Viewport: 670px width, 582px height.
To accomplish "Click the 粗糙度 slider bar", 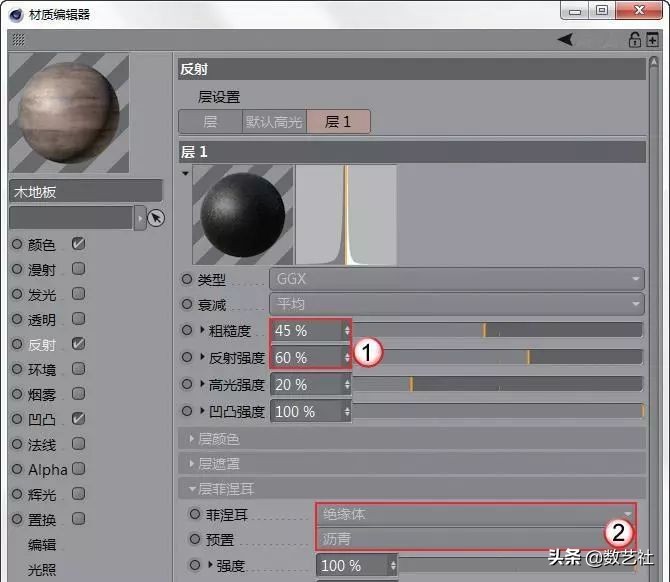I will (x=497, y=330).
